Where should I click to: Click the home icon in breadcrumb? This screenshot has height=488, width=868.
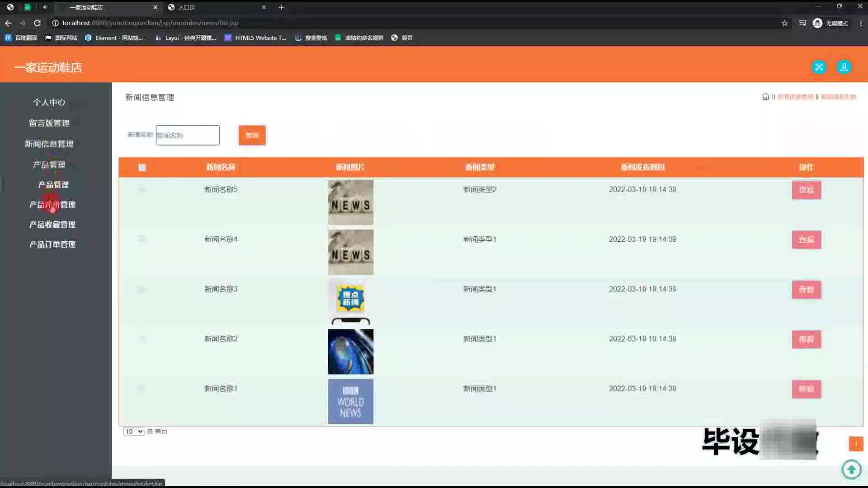[765, 97]
